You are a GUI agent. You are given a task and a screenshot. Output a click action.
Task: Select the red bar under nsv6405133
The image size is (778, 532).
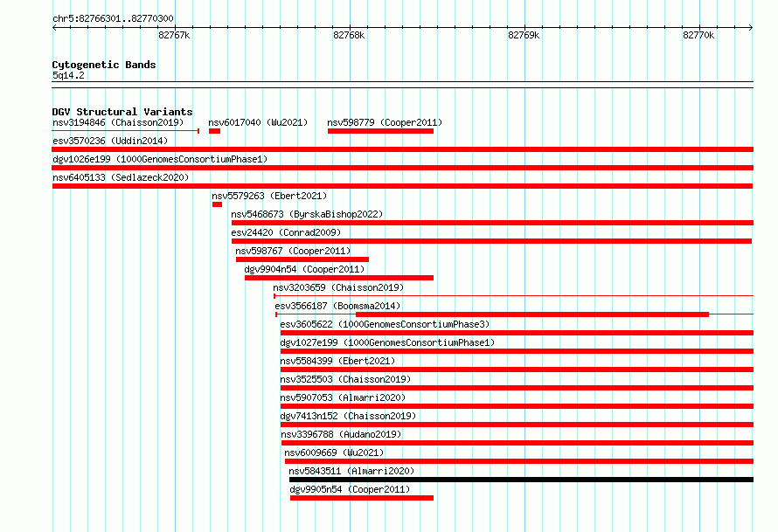click(x=402, y=186)
